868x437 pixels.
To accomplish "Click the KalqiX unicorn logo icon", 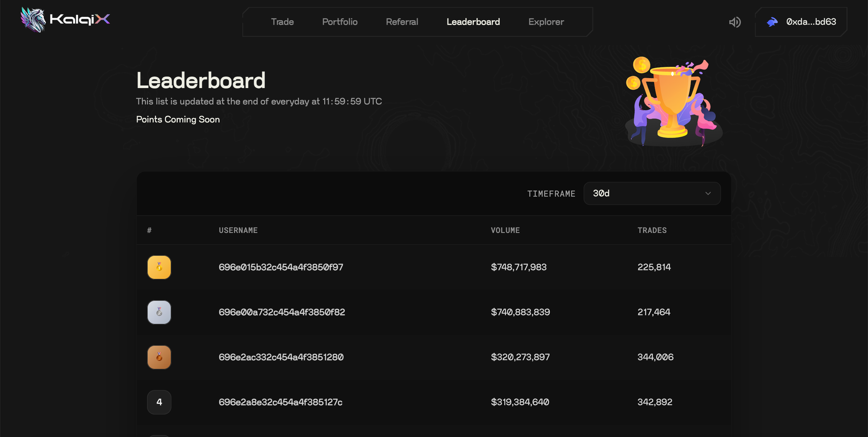I will click(x=33, y=20).
